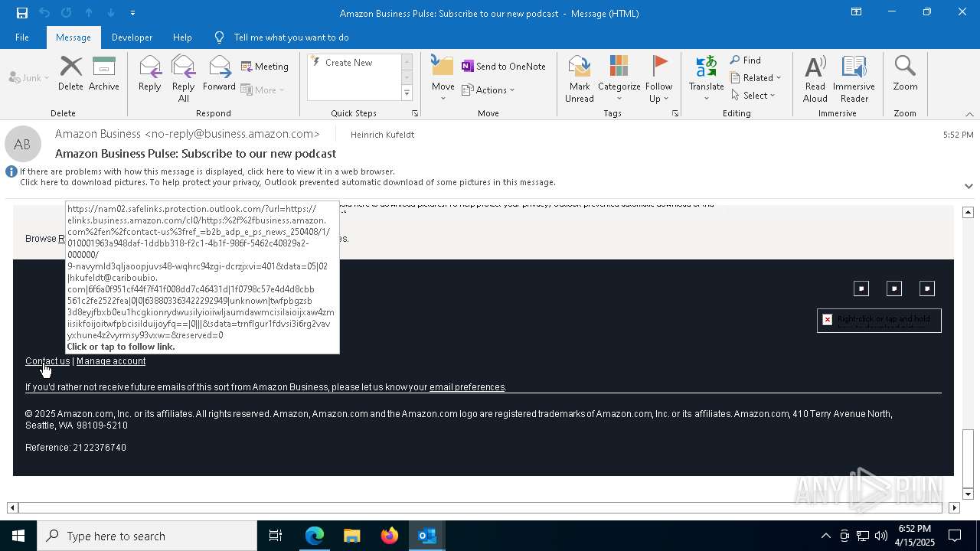This screenshot has width=980, height=551.
Task: Expand the Quick Steps gallery
Action: pos(407,93)
